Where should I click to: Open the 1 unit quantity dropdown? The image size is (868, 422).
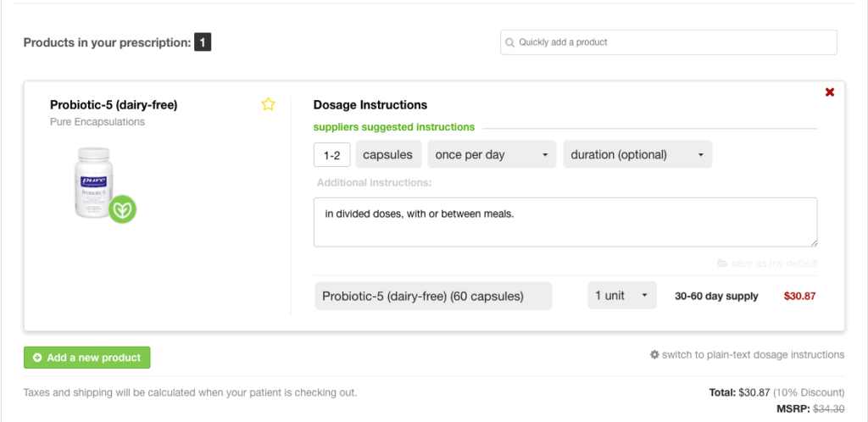622,296
